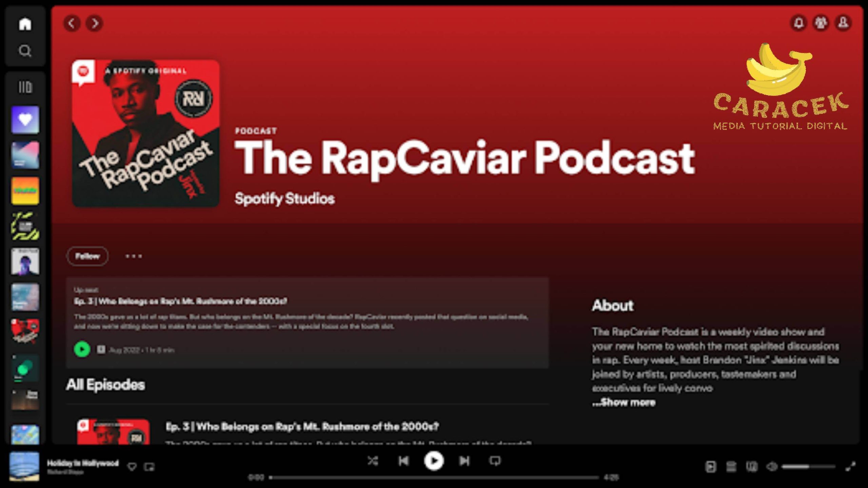Viewport: 868px width, 488px height.
Task: Expand Your Library panel
Action: click(x=25, y=87)
